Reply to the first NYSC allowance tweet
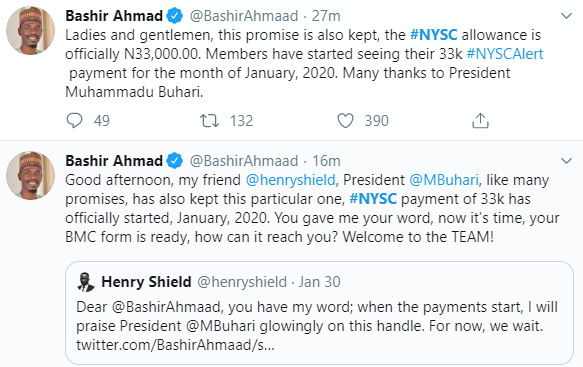The height and width of the screenshot is (367, 583). [x=74, y=121]
